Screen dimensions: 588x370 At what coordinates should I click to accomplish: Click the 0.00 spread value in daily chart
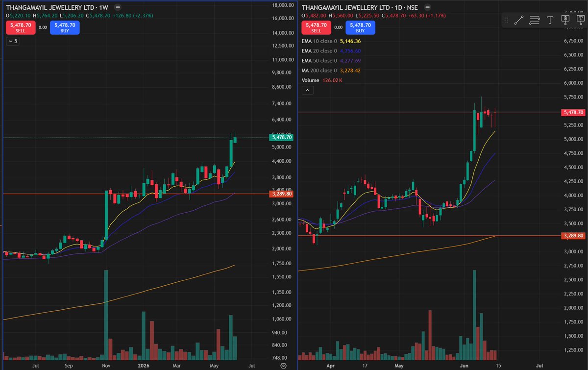(339, 27)
